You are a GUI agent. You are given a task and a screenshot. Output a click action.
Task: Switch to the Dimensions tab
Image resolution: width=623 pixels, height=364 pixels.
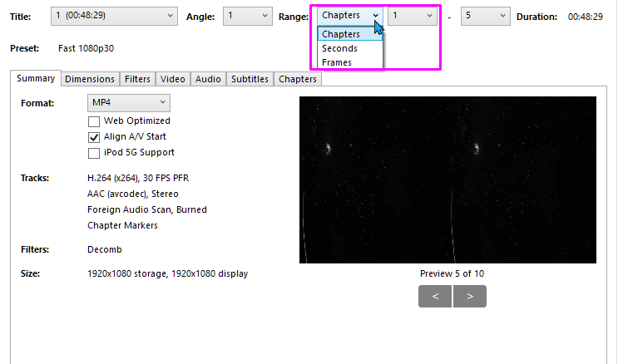[90, 79]
